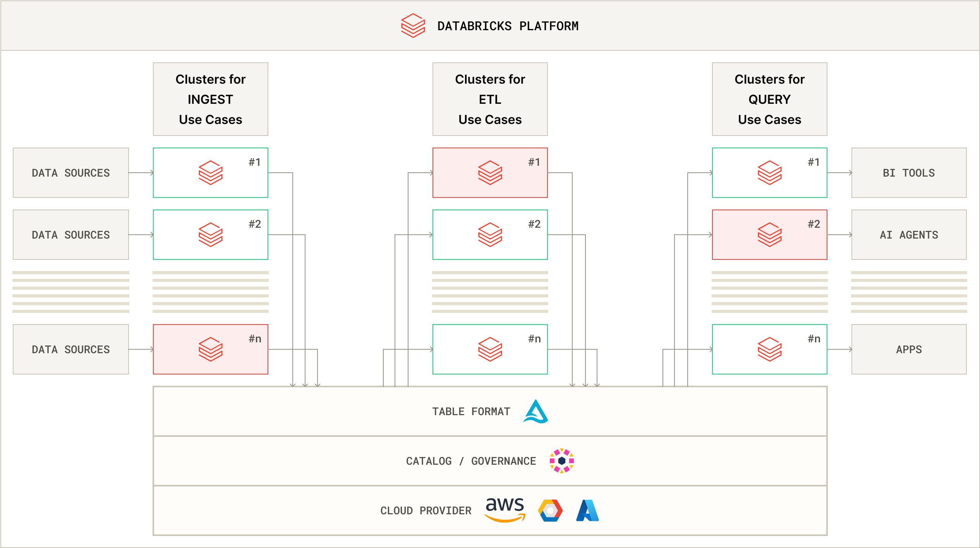Click the CATALOG / GOVERNANCE label
Viewport: 980px width, 548px height.
tap(471, 461)
